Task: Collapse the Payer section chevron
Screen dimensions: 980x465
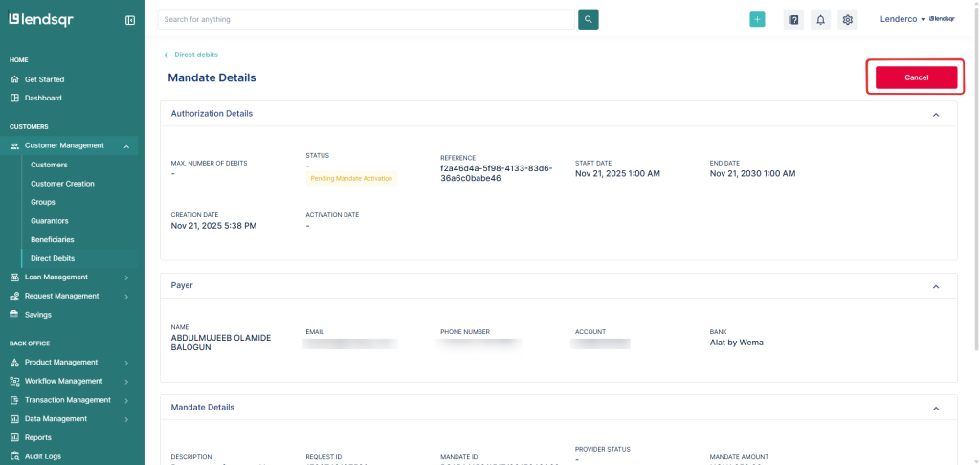Action: coord(936,285)
